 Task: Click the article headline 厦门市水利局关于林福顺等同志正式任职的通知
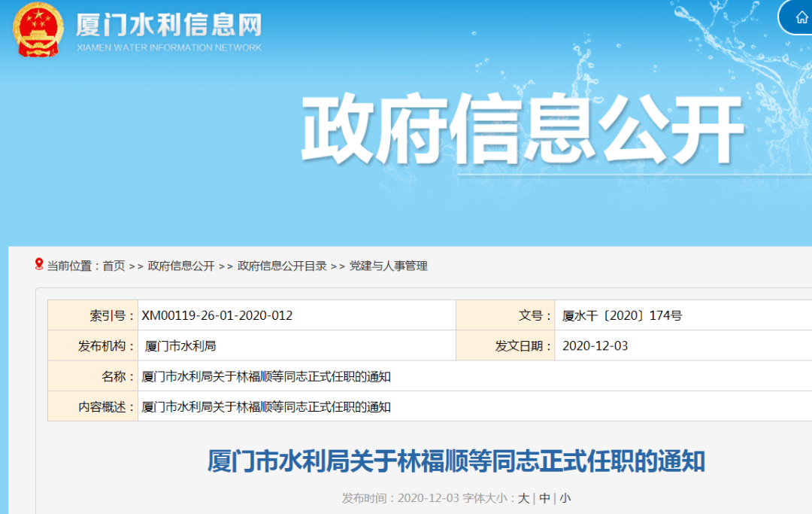pyautogui.click(x=456, y=461)
